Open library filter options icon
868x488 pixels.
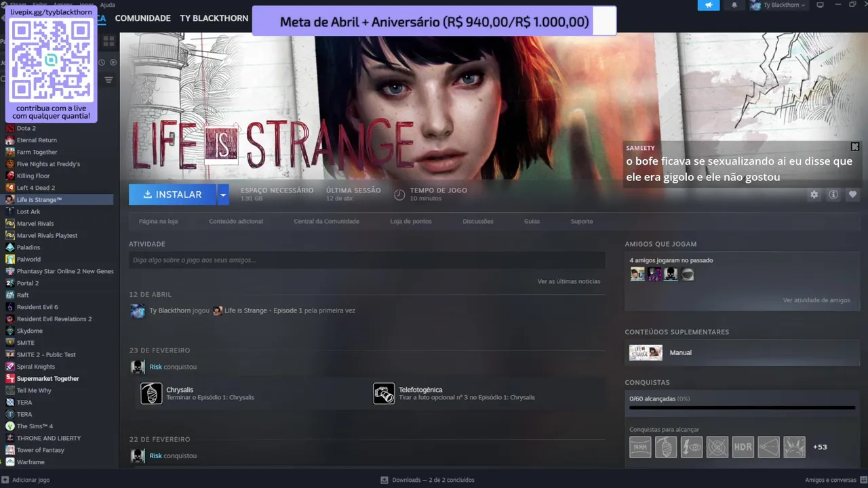108,80
